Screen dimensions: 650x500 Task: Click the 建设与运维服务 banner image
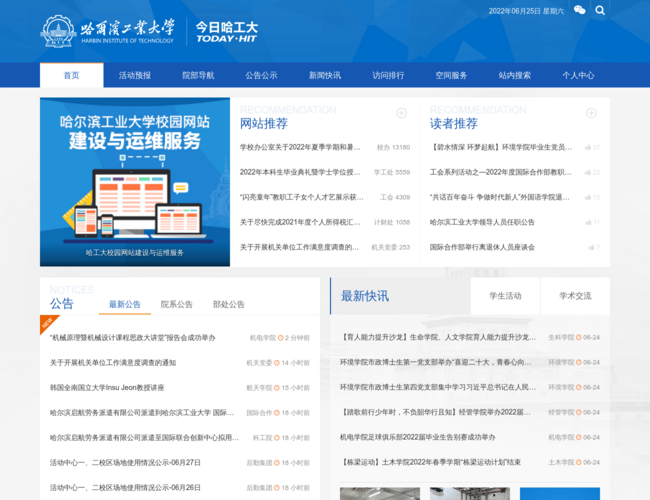[x=135, y=182]
